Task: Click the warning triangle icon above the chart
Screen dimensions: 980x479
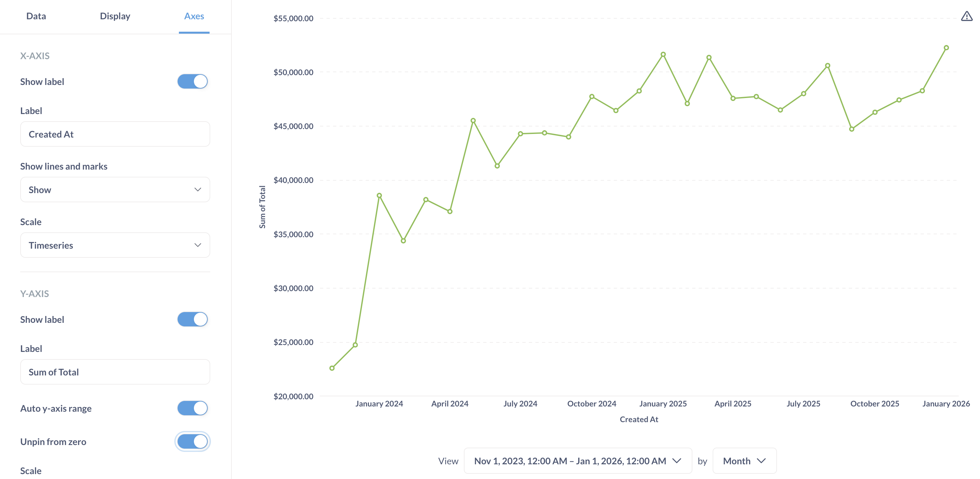Action: [x=967, y=16]
